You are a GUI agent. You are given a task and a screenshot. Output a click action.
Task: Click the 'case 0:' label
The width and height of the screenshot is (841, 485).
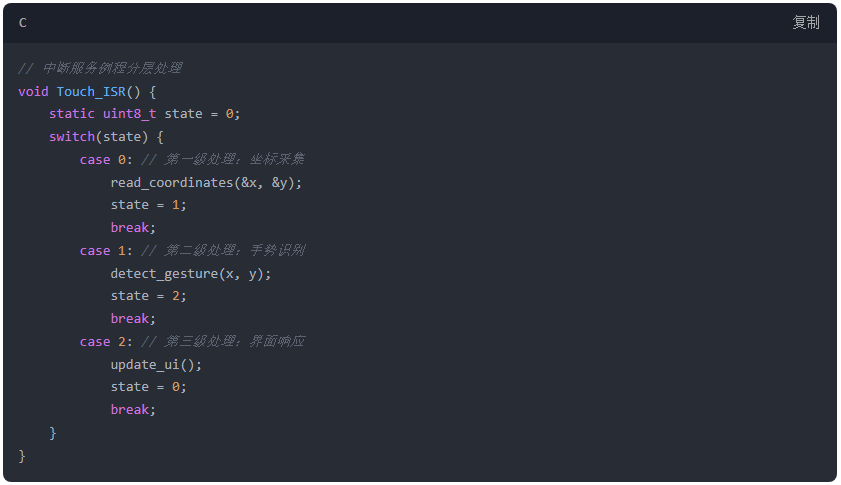[x=106, y=160]
